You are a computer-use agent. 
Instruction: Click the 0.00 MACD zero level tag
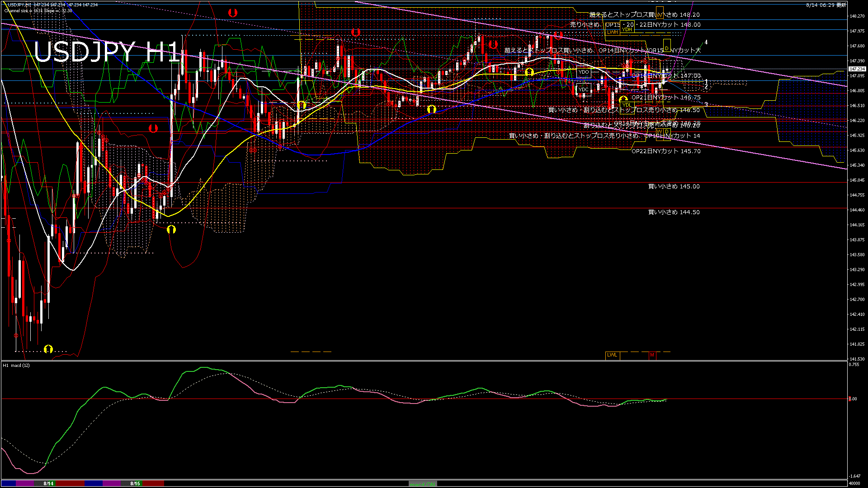coord(853,399)
